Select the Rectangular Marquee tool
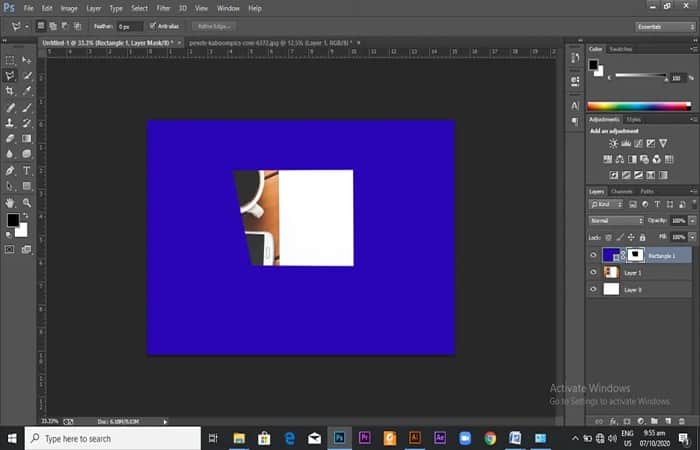This screenshot has width=700, height=450. [x=10, y=60]
